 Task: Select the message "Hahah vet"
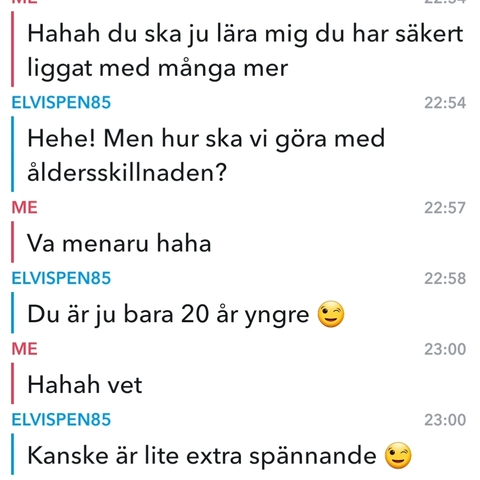(85, 385)
